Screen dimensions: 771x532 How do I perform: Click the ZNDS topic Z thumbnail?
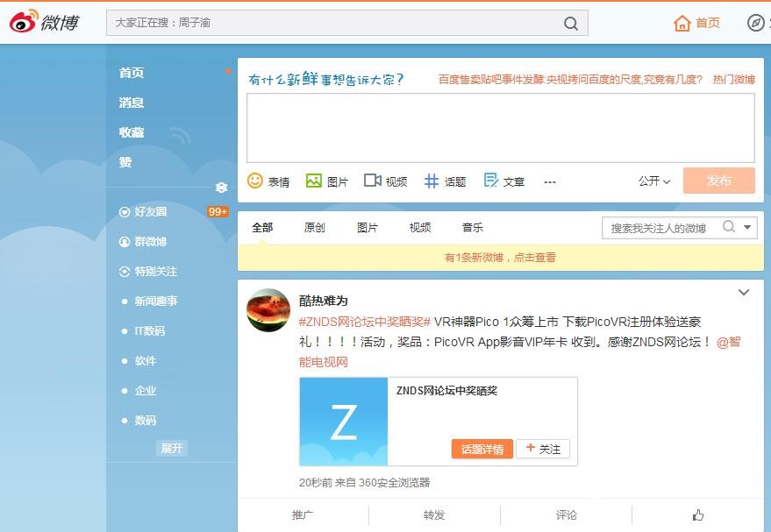click(x=343, y=422)
